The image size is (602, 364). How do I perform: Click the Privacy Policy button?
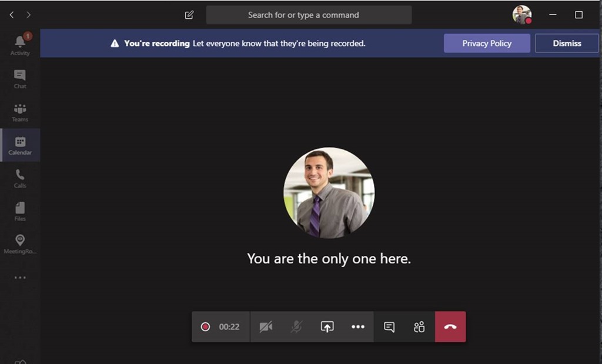[487, 44]
